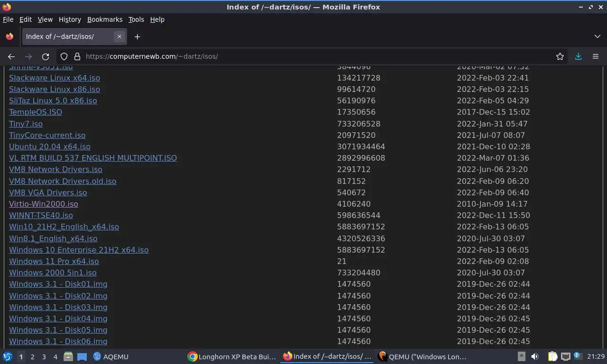Open VL RTM BUILD 537 ENGLISH MULTIPOINT.ISO
This screenshot has height=364, width=607.
point(93,158)
